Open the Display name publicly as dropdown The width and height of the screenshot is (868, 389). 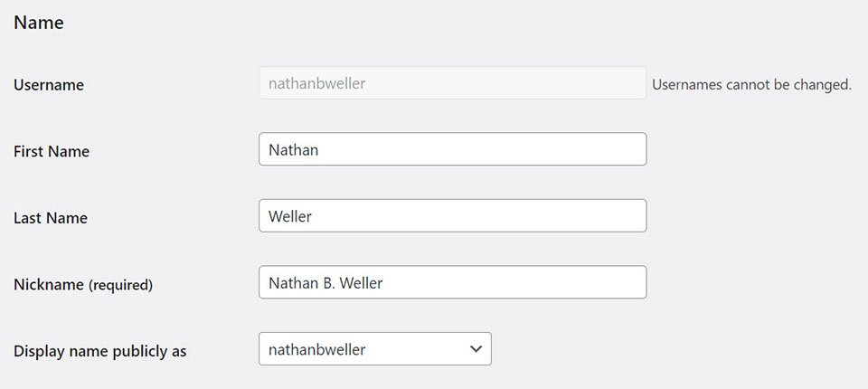pyautogui.click(x=374, y=349)
